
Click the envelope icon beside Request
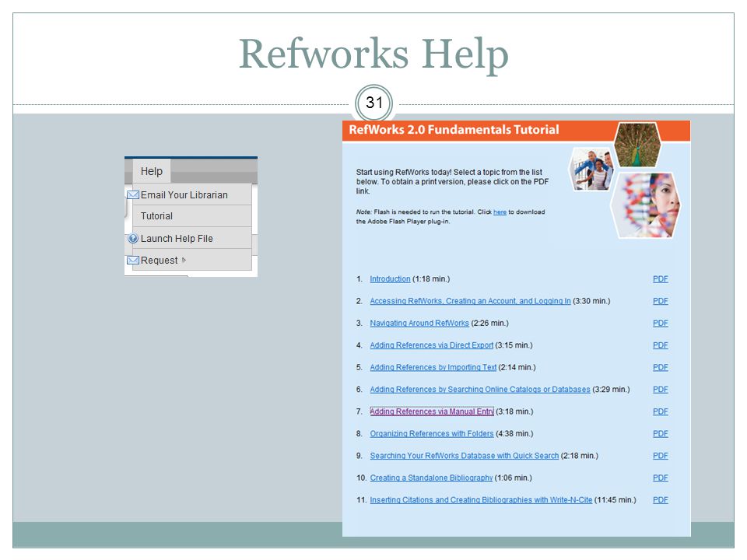(133, 261)
